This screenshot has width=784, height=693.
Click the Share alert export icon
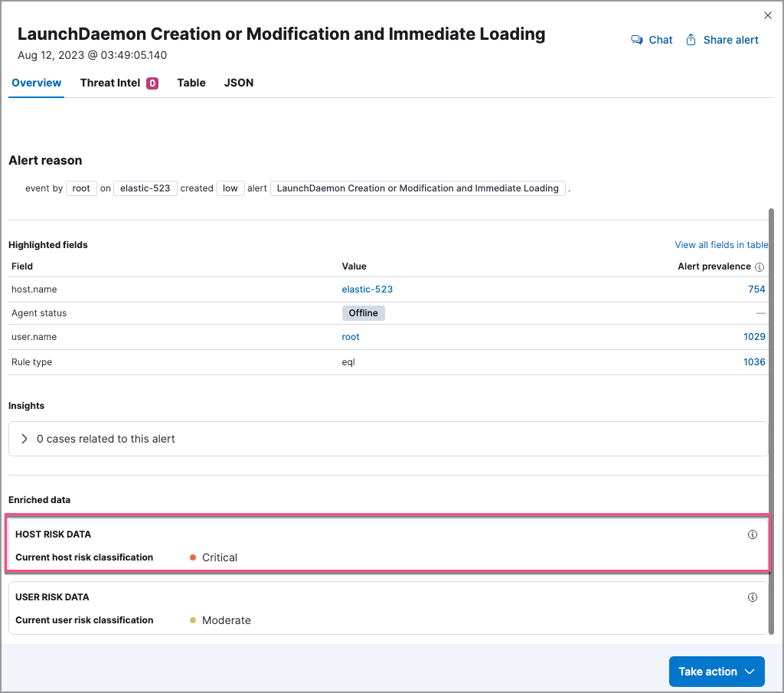point(691,40)
